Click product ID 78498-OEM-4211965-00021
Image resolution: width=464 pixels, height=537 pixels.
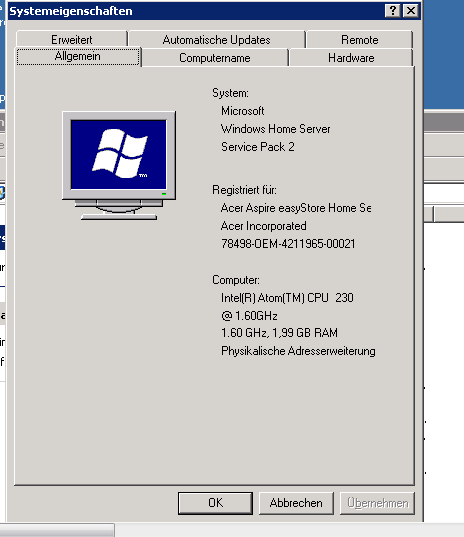pyautogui.click(x=288, y=244)
